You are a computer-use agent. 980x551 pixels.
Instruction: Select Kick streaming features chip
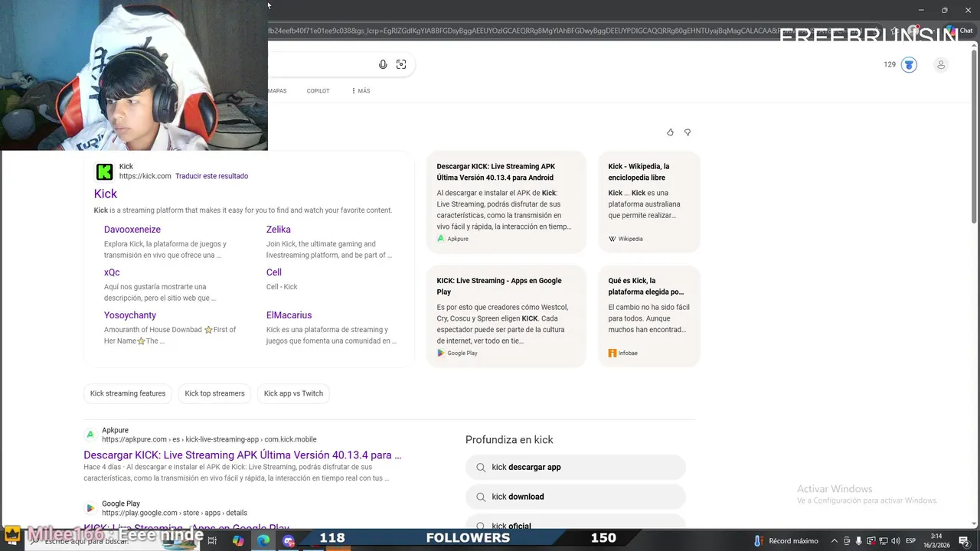click(x=128, y=393)
